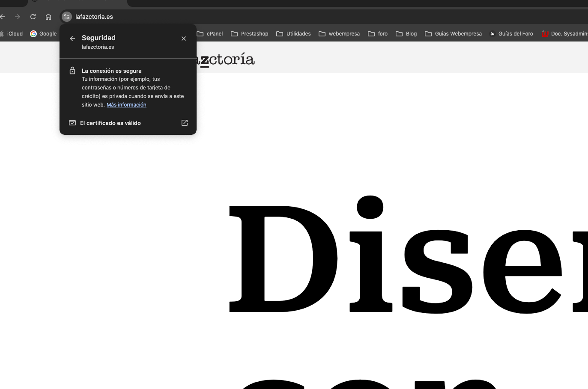
Task: Open the Más información link
Action: pyautogui.click(x=126, y=105)
